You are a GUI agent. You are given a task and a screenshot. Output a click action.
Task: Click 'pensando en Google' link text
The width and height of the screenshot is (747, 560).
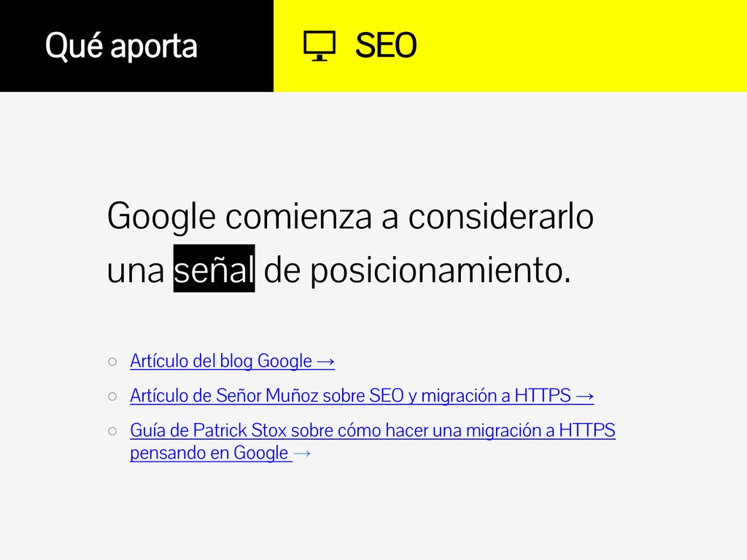click(x=209, y=453)
